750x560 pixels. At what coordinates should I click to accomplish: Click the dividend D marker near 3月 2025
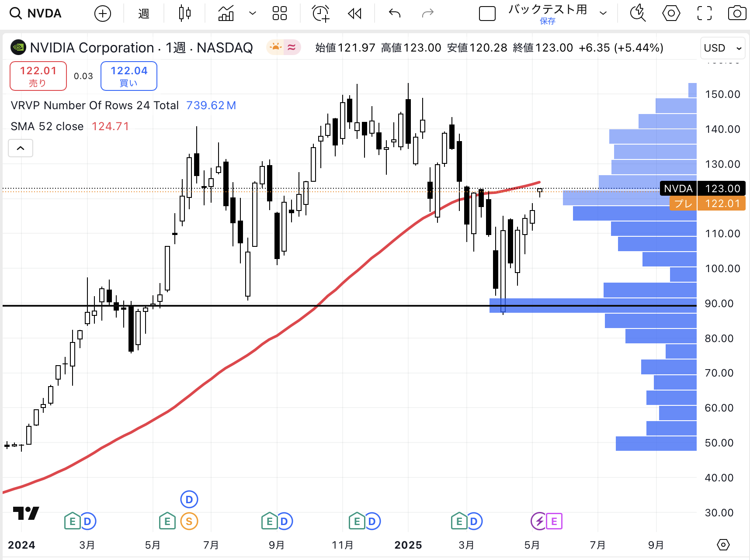tap(474, 521)
